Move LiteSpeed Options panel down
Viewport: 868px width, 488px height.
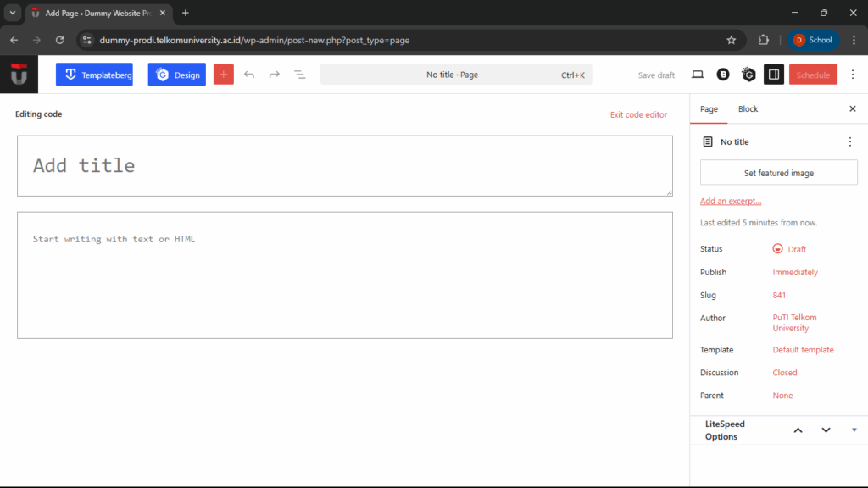click(826, 430)
